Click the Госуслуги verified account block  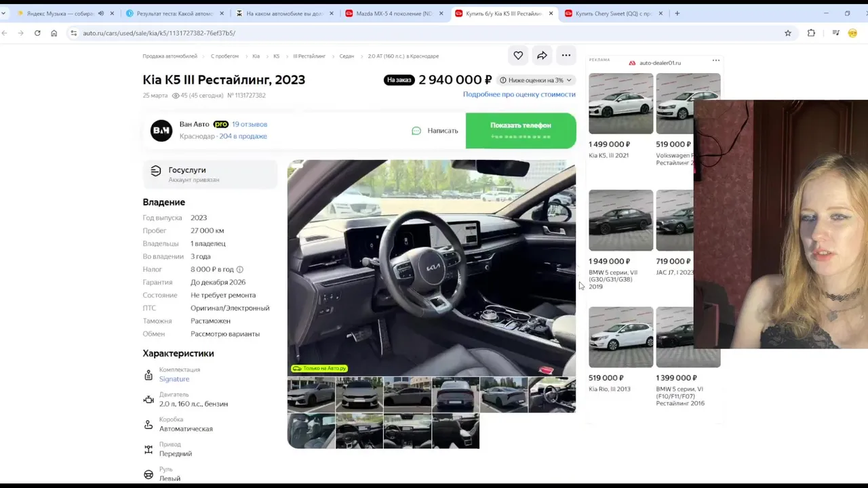[x=210, y=174]
